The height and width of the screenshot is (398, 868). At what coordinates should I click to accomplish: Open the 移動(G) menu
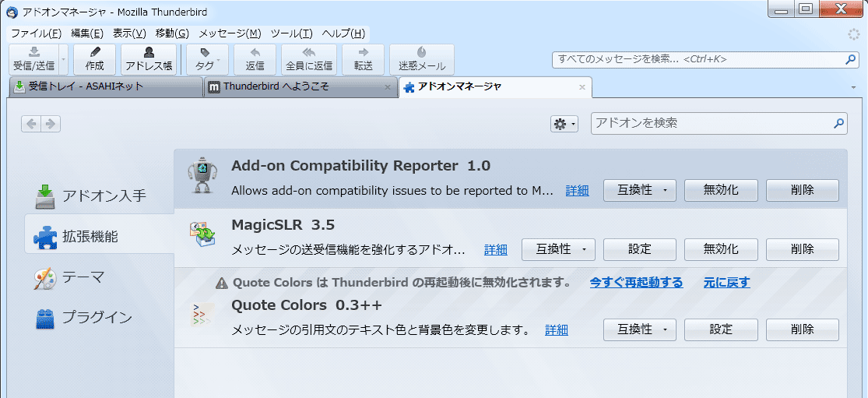(172, 33)
